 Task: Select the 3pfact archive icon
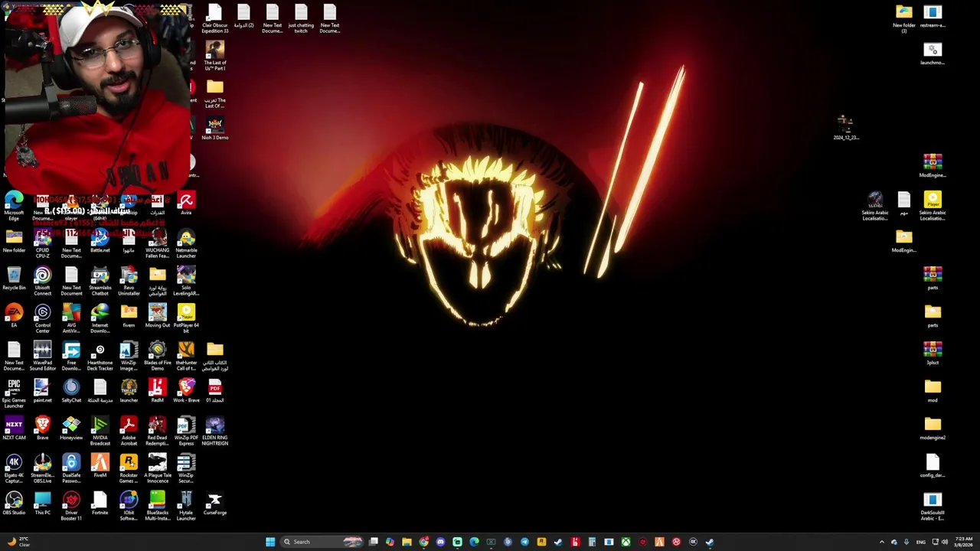coord(933,354)
